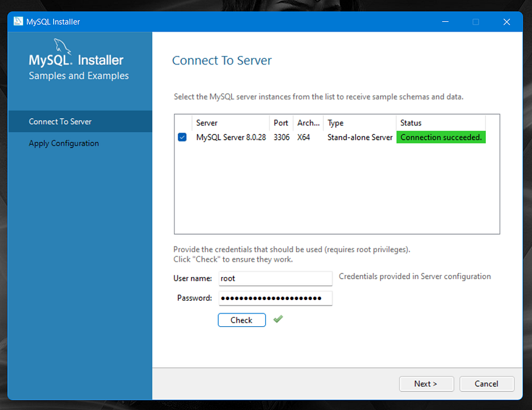Click the Server column header
The image size is (532, 410).
point(230,123)
